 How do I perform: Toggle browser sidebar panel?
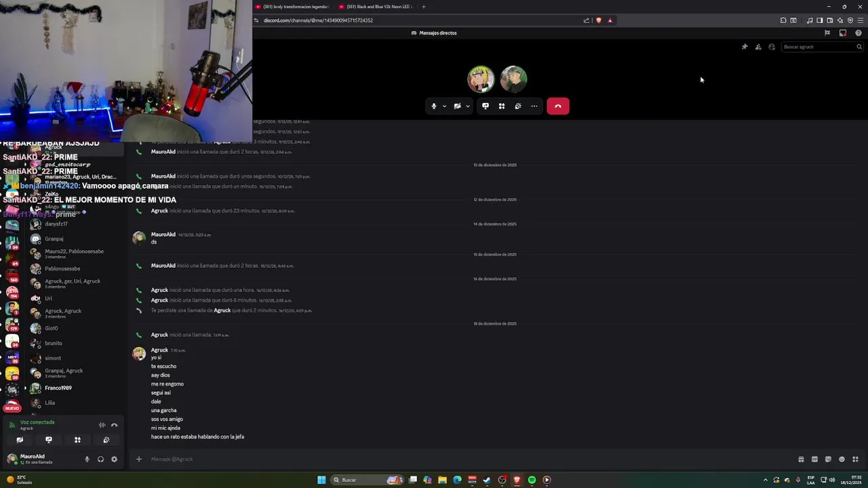pos(820,20)
